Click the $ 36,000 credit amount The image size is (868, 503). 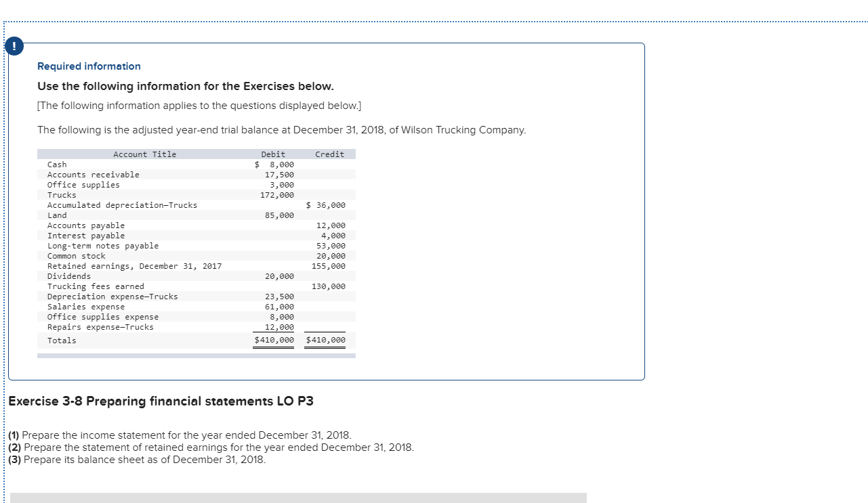tap(326, 205)
